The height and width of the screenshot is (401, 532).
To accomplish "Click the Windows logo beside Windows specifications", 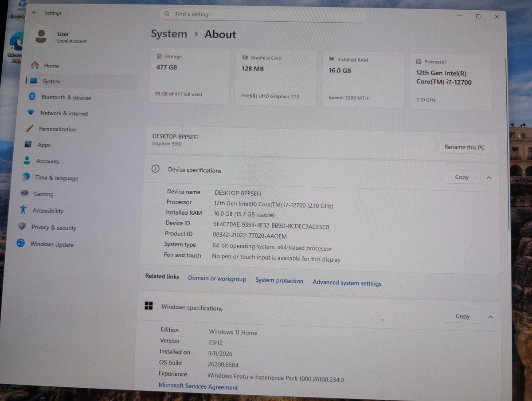I will pos(149,306).
